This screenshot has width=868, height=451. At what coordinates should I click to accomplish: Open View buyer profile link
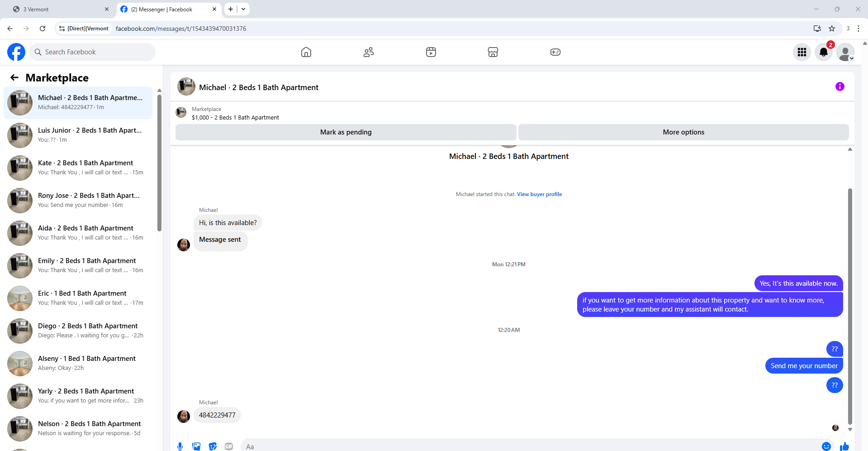tap(540, 194)
